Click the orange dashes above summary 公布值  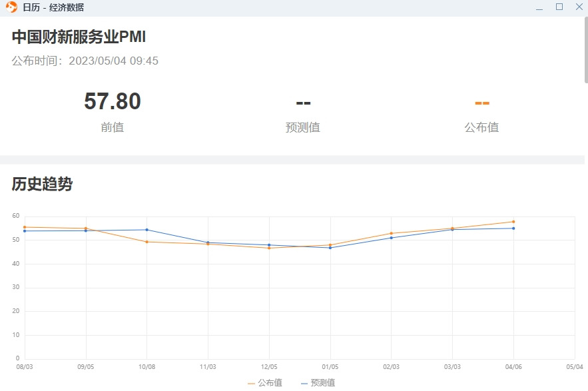(482, 103)
